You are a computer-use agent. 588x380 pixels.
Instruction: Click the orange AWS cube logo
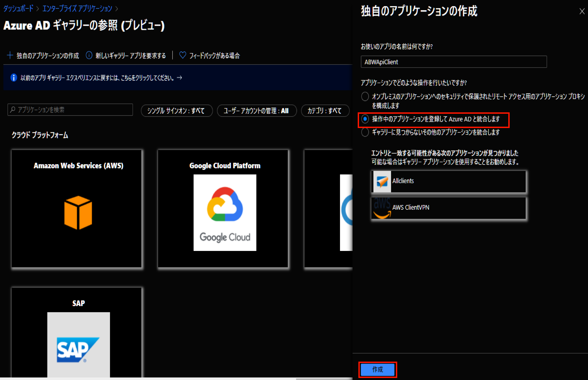pos(78,212)
